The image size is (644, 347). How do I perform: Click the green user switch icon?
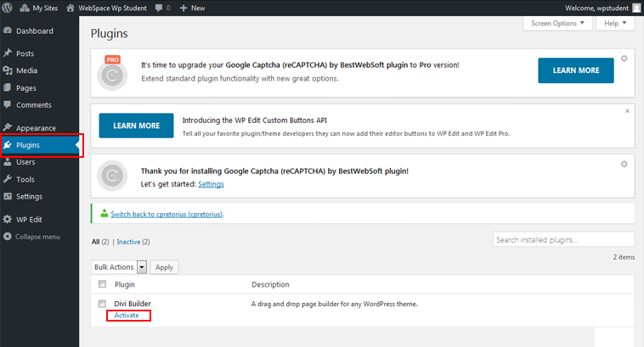coord(105,213)
